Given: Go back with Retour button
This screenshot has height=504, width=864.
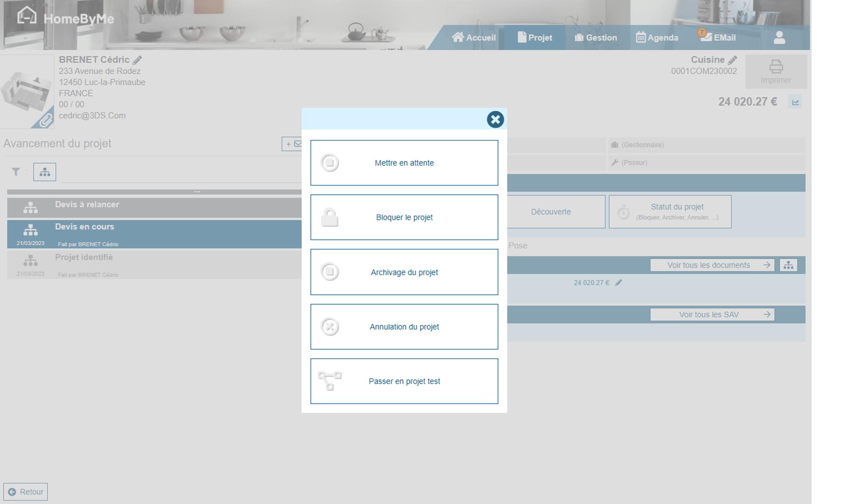Looking at the screenshot, I should pos(26,492).
